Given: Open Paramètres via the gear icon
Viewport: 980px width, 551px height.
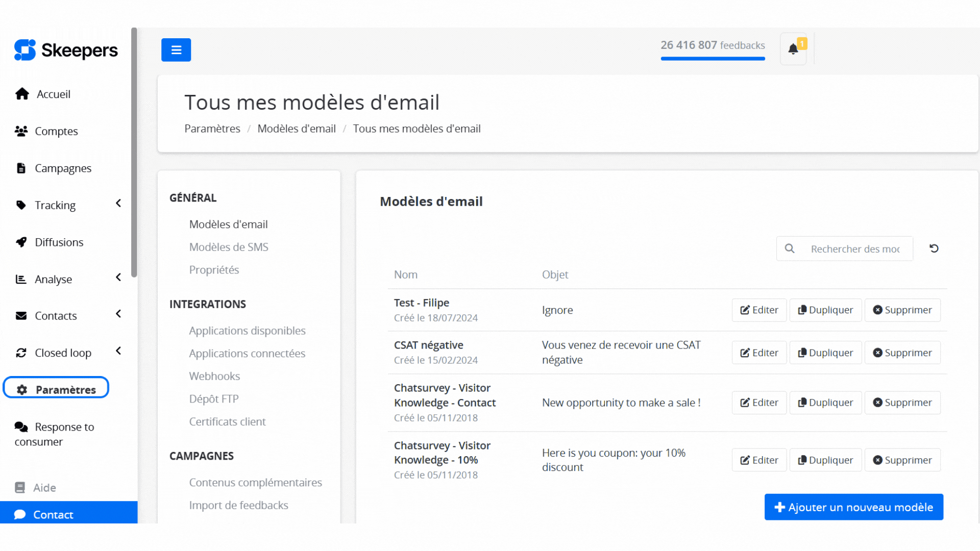Looking at the screenshot, I should pyautogui.click(x=22, y=389).
